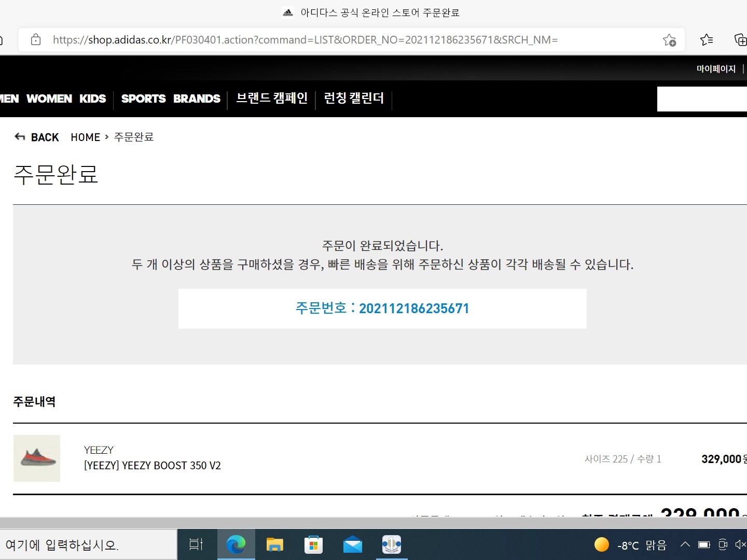747x560 pixels.
Task: Click the -8°C 맑음 weather text
Action: 642,545
